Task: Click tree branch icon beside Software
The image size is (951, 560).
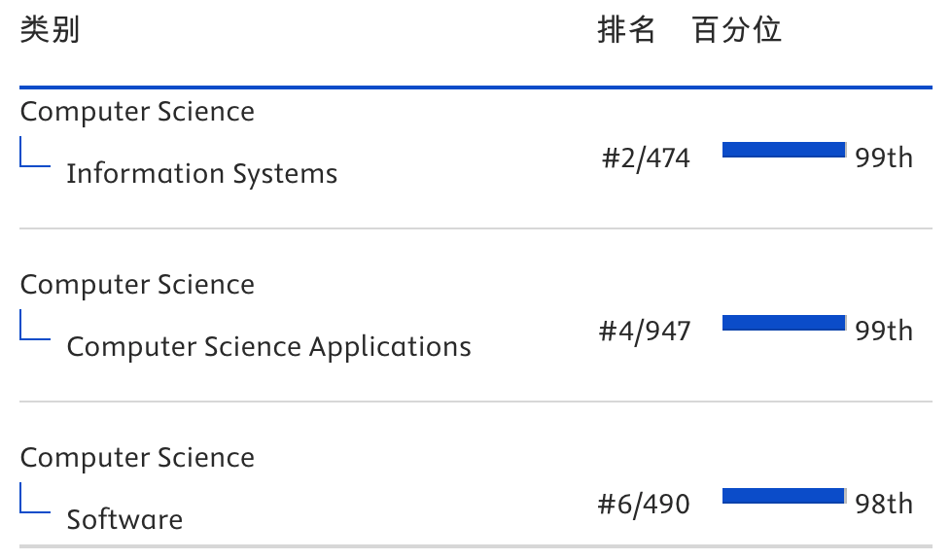Action: (34, 500)
